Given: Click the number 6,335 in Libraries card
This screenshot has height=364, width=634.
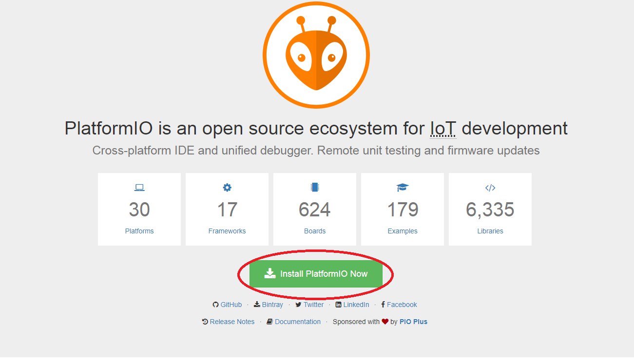Looking at the screenshot, I should pos(490,210).
